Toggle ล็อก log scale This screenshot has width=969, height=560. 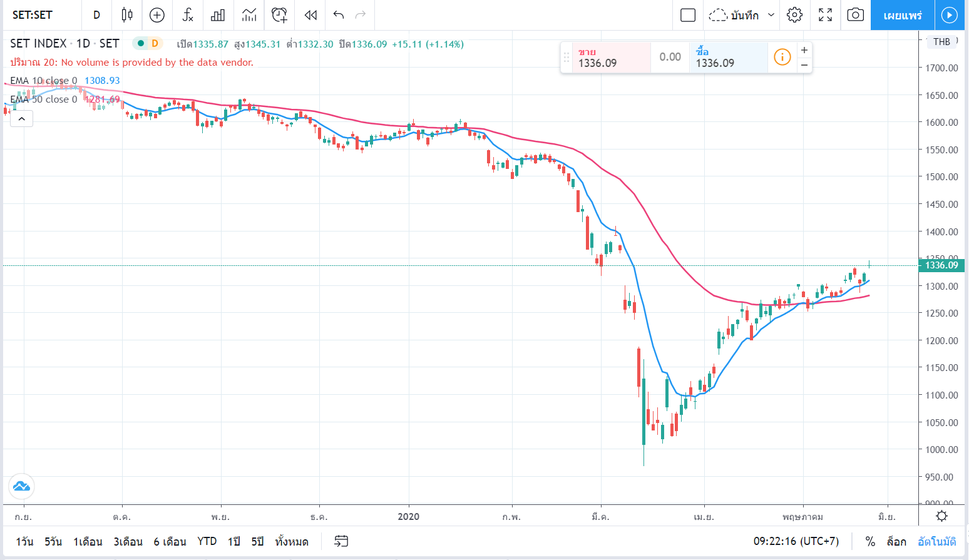[x=896, y=541]
